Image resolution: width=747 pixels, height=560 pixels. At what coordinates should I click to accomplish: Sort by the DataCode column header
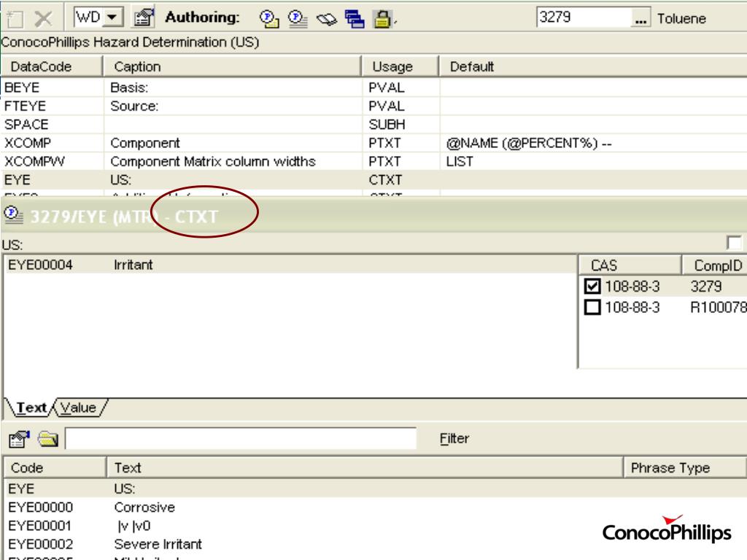click(x=52, y=66)
